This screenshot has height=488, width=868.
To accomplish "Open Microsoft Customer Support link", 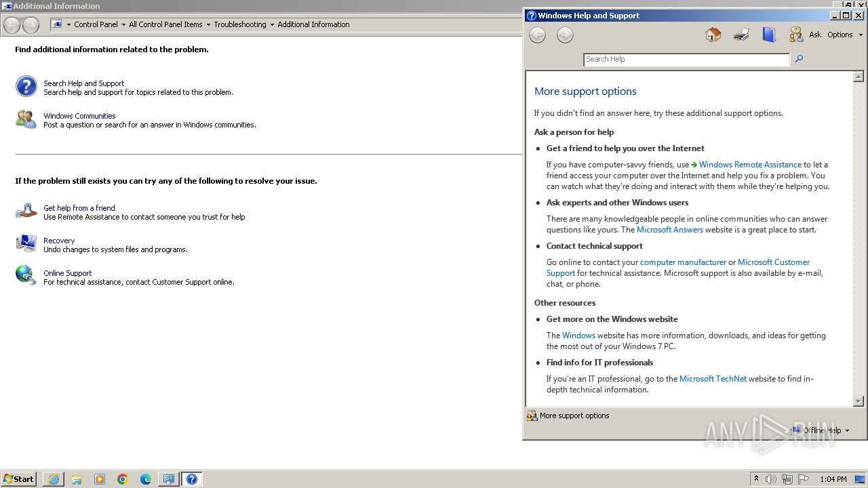I will 774,262.
